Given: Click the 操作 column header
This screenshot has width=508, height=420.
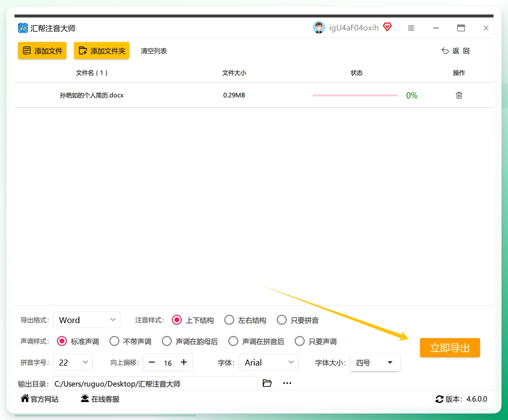Looking at the screenshot, I should 459,73.
